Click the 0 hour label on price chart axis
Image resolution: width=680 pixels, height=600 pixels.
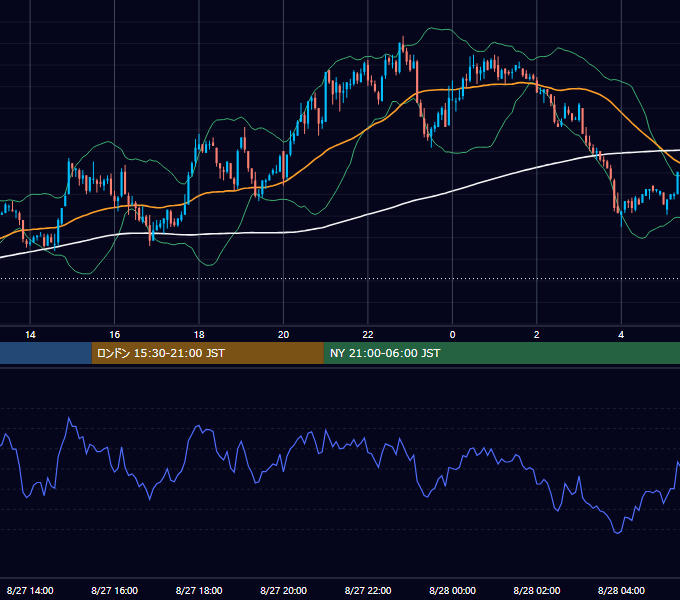(x=452, y=335)
